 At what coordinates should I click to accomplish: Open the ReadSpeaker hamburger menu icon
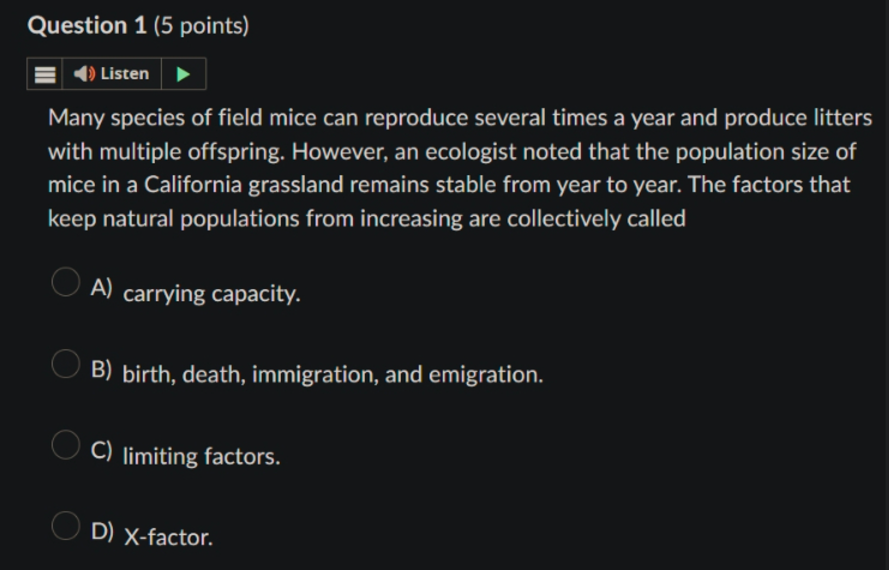pos(45,74)
